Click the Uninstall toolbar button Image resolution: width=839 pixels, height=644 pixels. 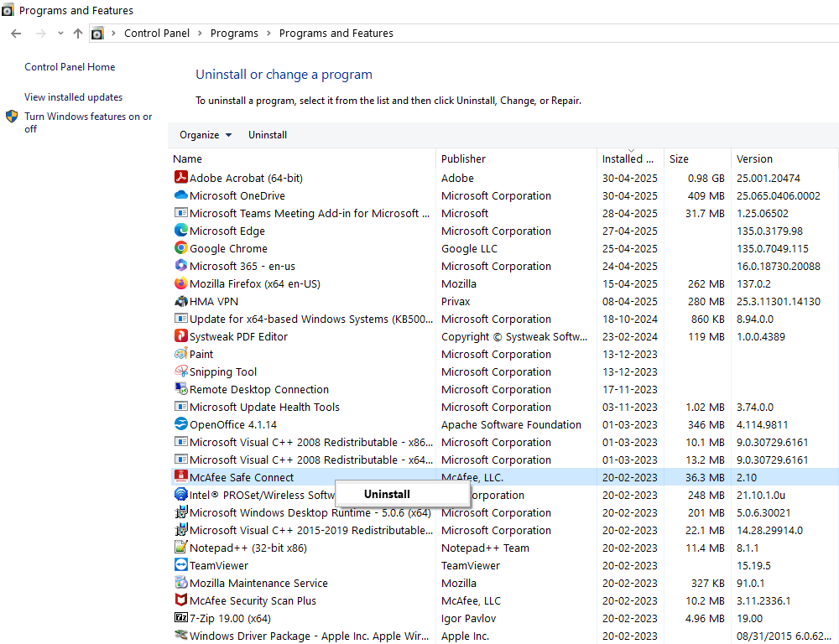[x=268, y=135]
